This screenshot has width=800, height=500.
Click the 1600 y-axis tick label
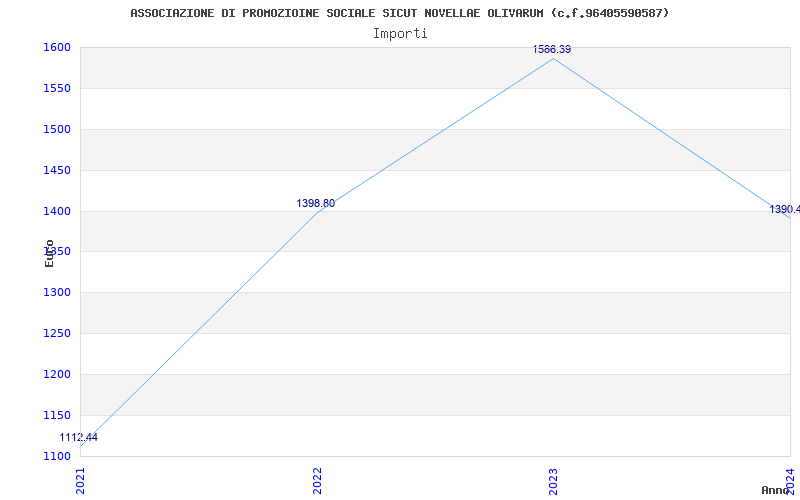coord(57,47)
